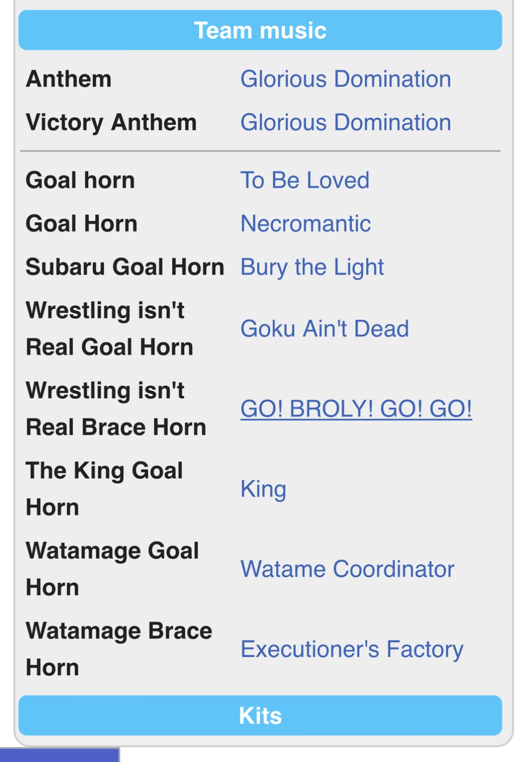The width and height of the screenshot is (532, 762).
Task: Open the Bury the Light link
Action: [x=312, y=267]
